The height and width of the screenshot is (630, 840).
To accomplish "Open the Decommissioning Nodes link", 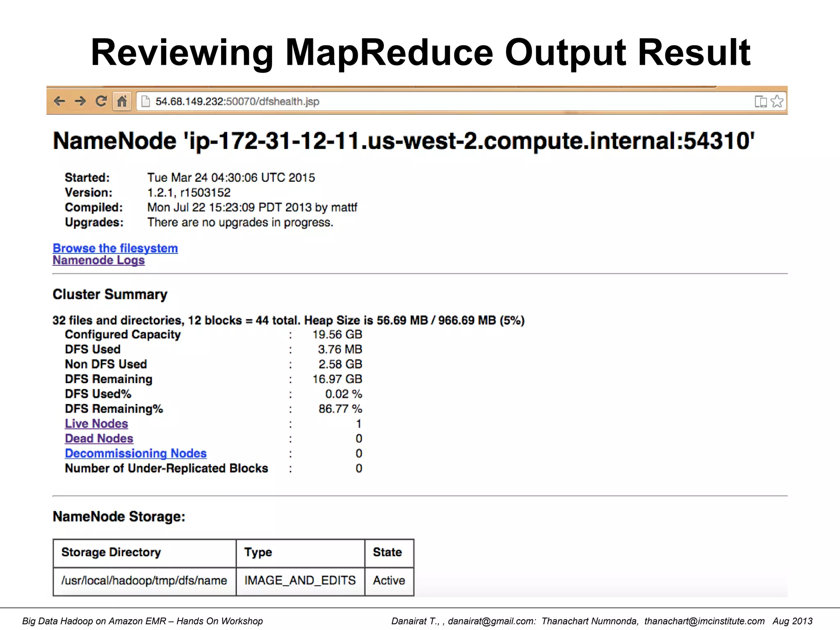I will click(136, 453).
